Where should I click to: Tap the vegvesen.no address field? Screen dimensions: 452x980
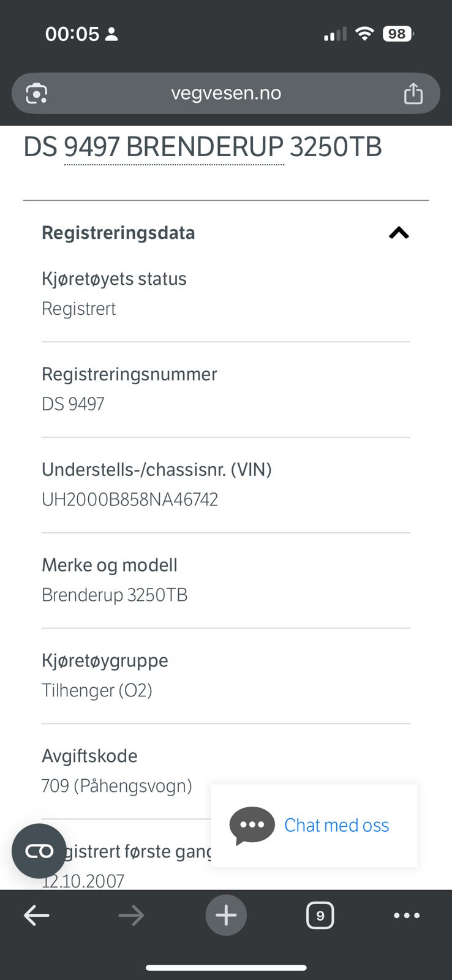[x=225, y=93]
